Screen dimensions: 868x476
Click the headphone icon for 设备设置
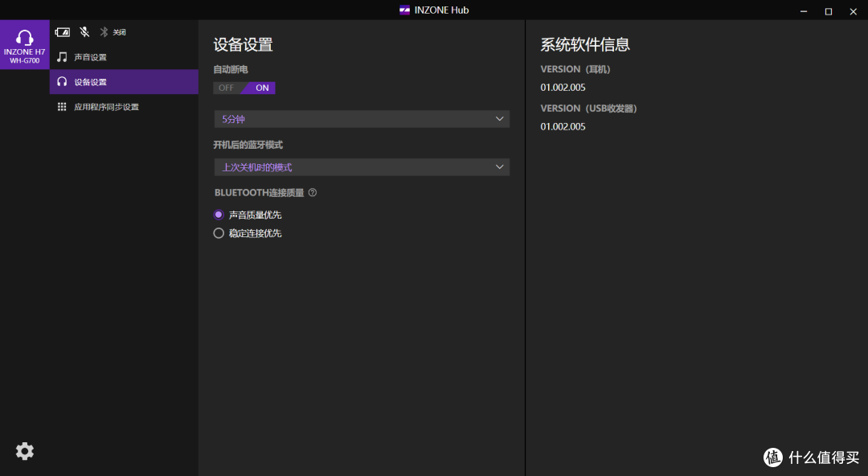pos(62,82)
